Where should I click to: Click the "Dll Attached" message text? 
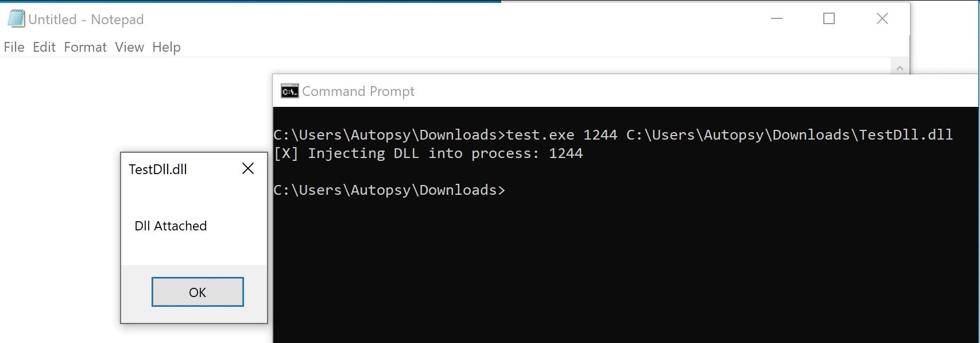[171, 226]
